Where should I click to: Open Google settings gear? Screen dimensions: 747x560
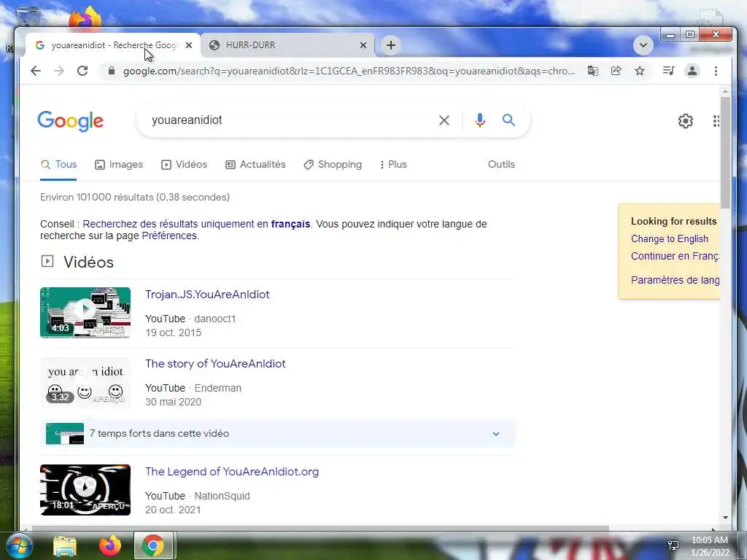coord(686,121)
